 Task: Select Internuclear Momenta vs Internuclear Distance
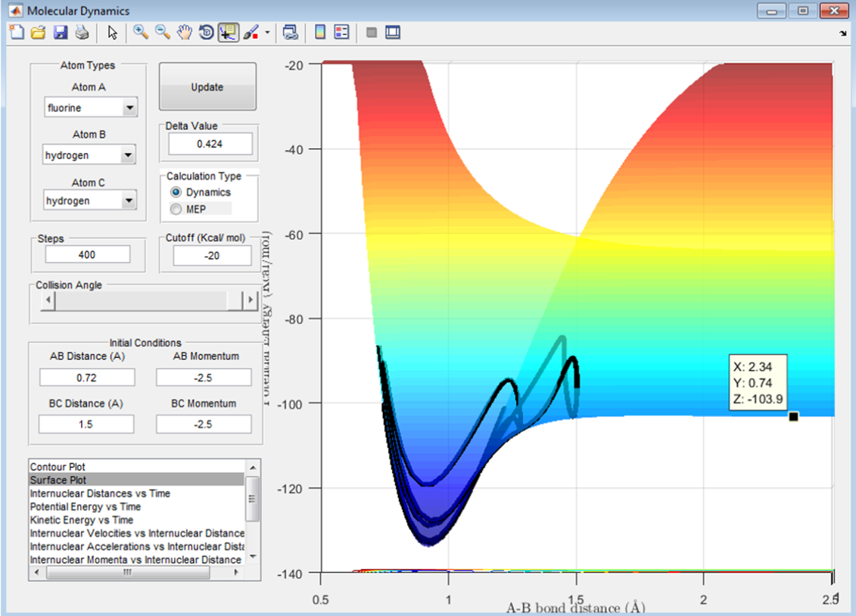[136, 560]
